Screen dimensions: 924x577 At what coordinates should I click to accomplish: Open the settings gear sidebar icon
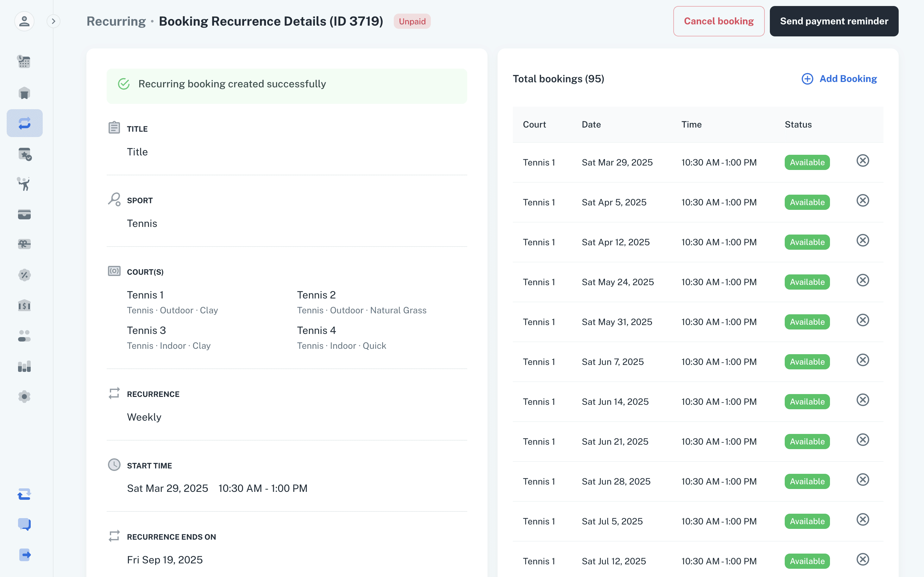[x=24, y=397]
